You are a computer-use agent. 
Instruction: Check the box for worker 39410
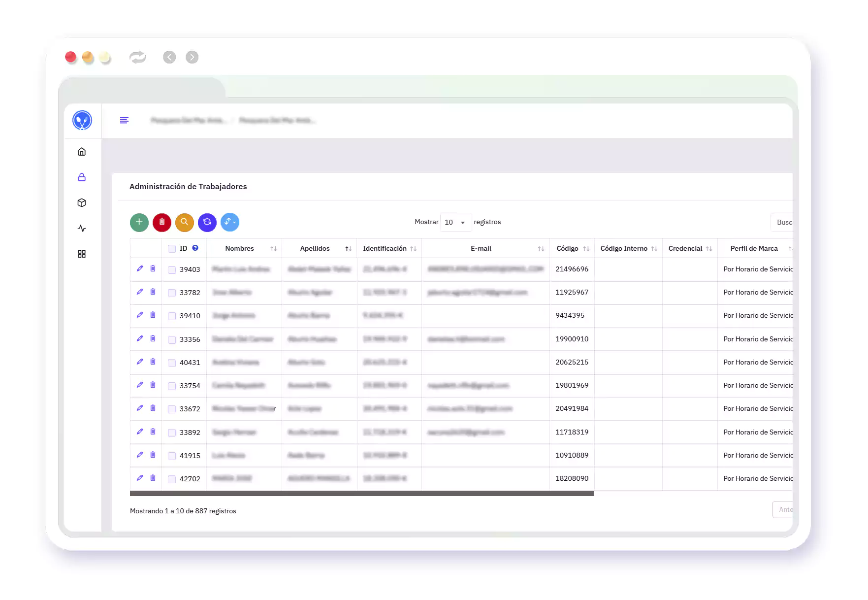[172, 316]
